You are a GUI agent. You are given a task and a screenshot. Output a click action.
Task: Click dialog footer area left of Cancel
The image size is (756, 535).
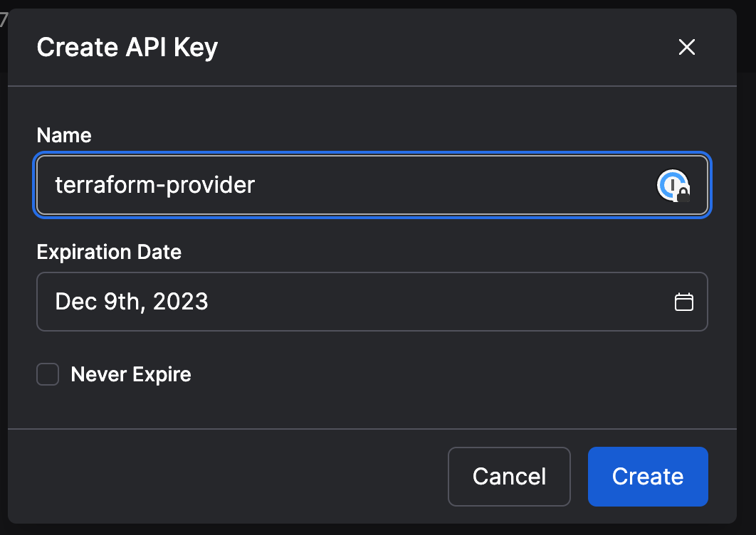[x=226, y=477]
